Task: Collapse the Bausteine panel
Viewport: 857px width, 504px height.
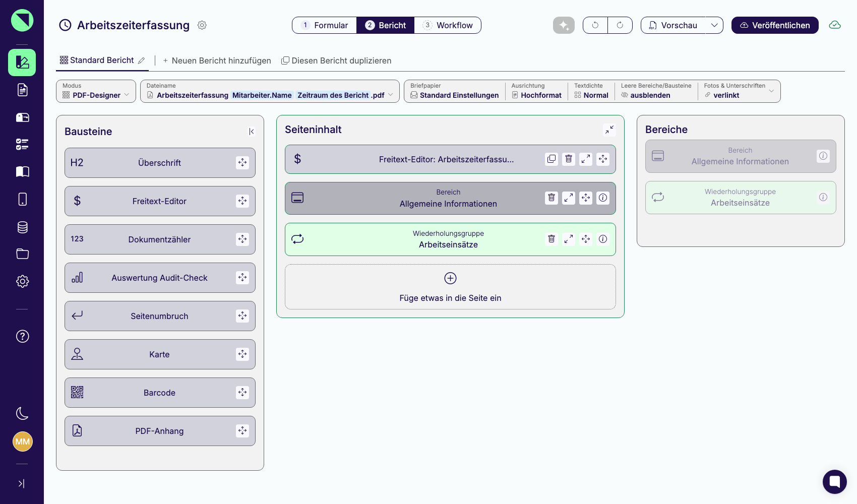Action: pyautogui.click(x=251, y=132)
